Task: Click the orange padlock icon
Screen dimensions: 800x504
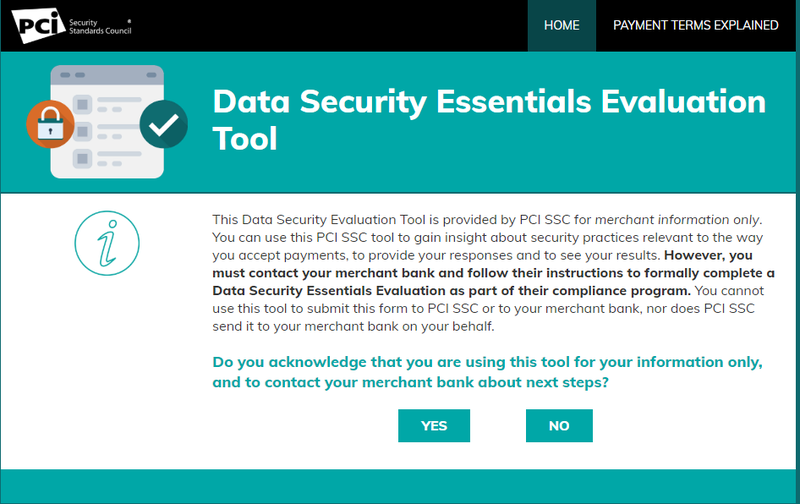Action: (50, 124)
